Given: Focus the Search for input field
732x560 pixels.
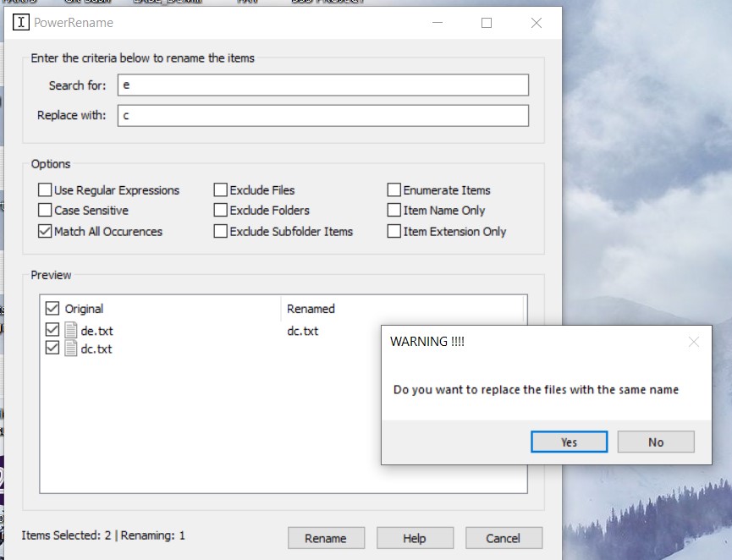Looking at the screenshot, I should (x=323, y=85).
